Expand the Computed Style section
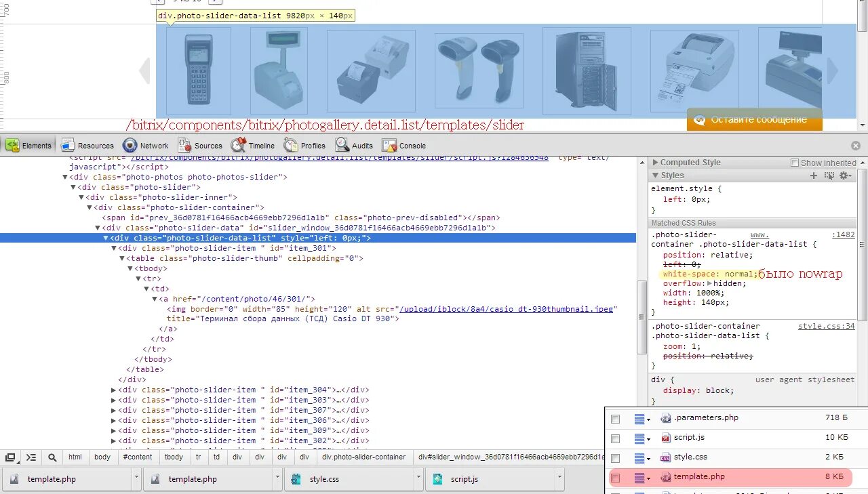Viewport: 868px width, 494px height. 655,163
